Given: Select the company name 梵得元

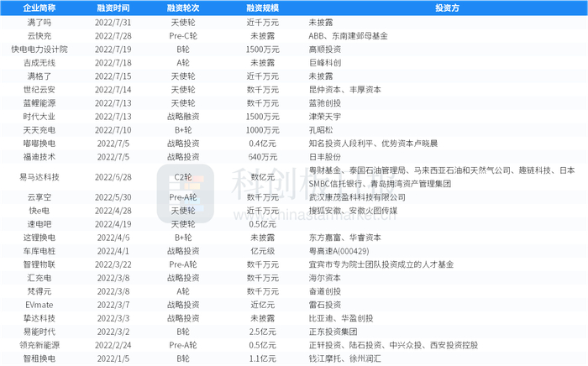Looking at the screenshot, I should (x=39, y=291).
